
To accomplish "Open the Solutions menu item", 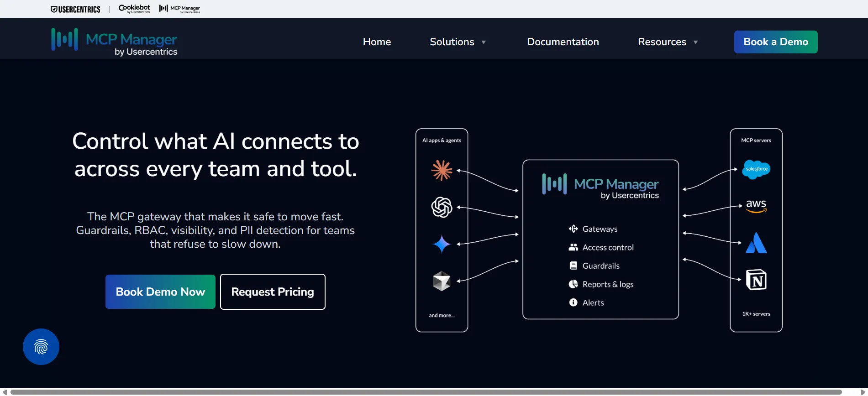I will 452,42.
